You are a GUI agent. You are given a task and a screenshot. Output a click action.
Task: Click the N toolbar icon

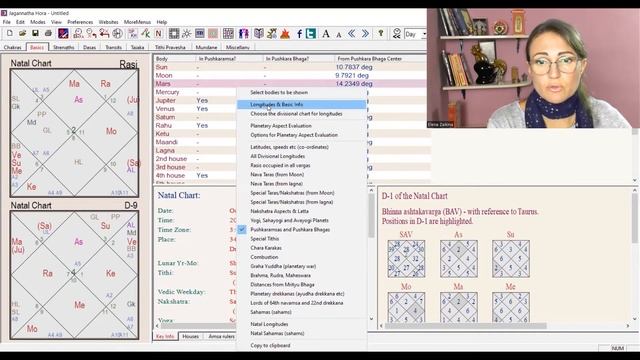158,33
